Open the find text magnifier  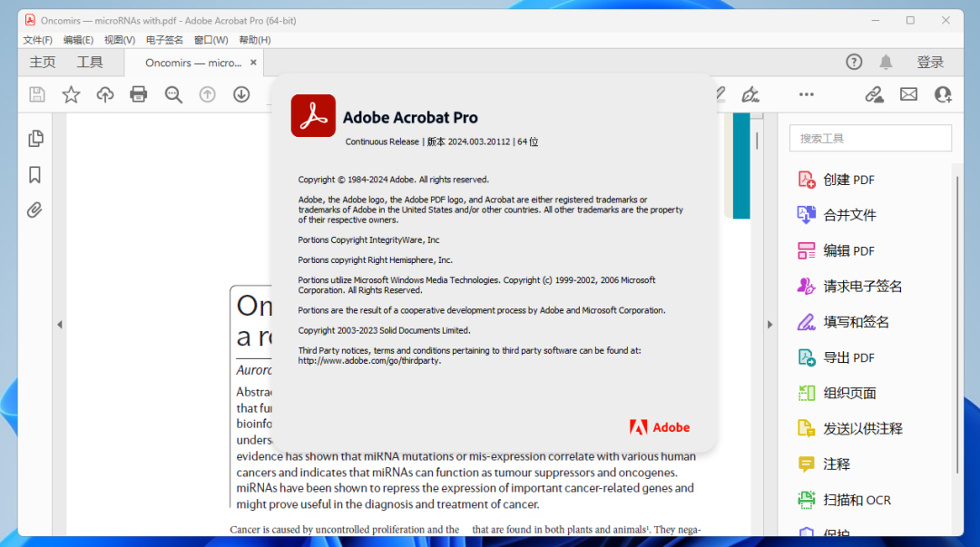173,94
